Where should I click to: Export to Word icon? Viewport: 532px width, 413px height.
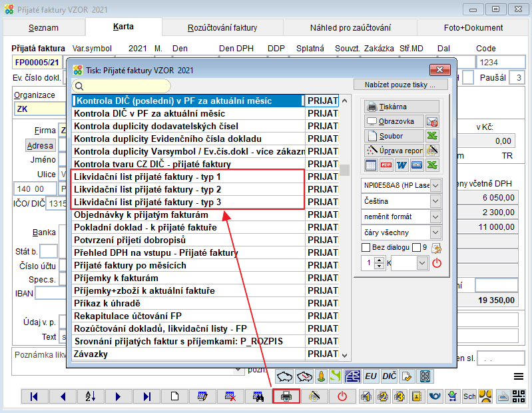401,165
